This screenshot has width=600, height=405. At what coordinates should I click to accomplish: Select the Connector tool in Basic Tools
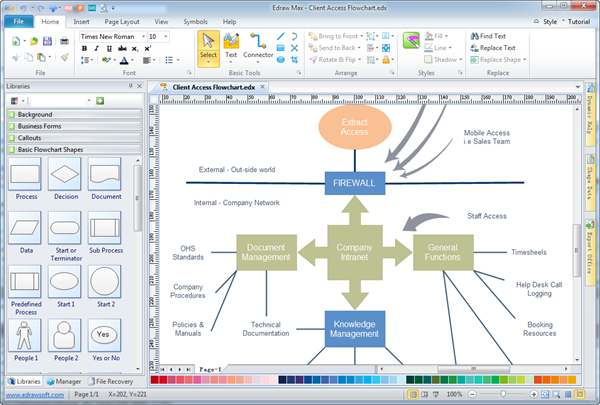point(258,46)
